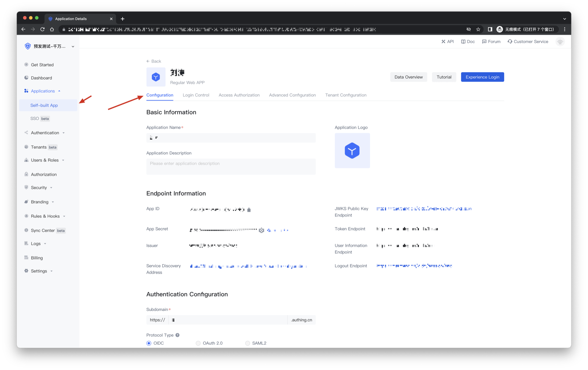Click the Application Description input field

(231, 166)
